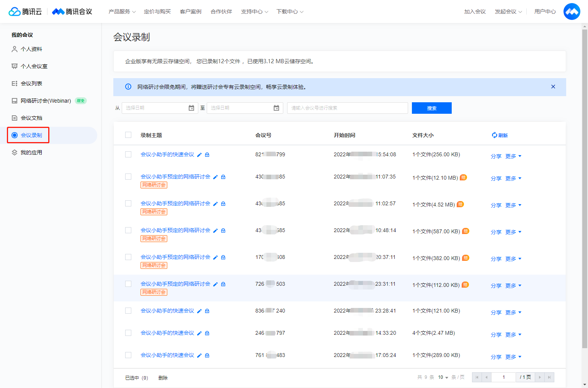This screenshot has width=588, height=388.
Task: Go to previous page in pagination
Action: pos(486,377)
